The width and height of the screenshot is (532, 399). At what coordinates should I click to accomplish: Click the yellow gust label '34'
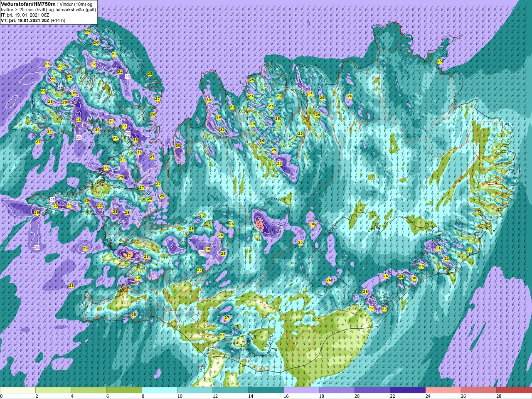coord(310,93)
